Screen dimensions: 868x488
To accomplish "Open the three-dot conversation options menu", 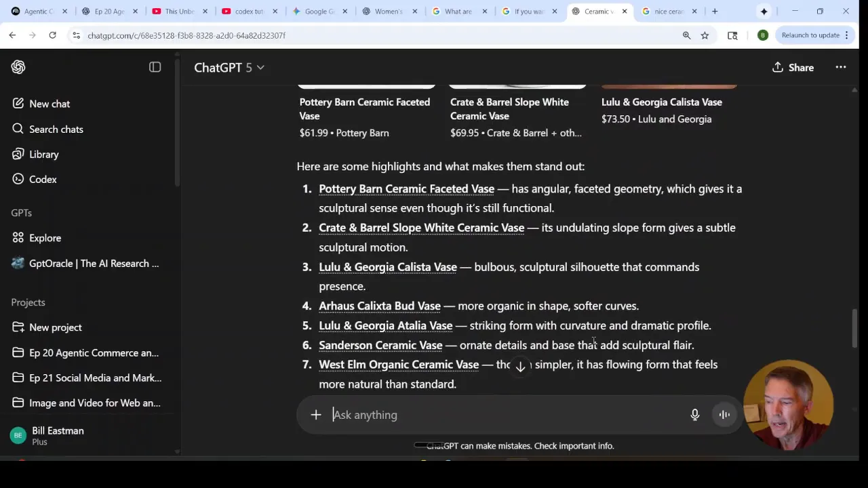I will [840, 67].
